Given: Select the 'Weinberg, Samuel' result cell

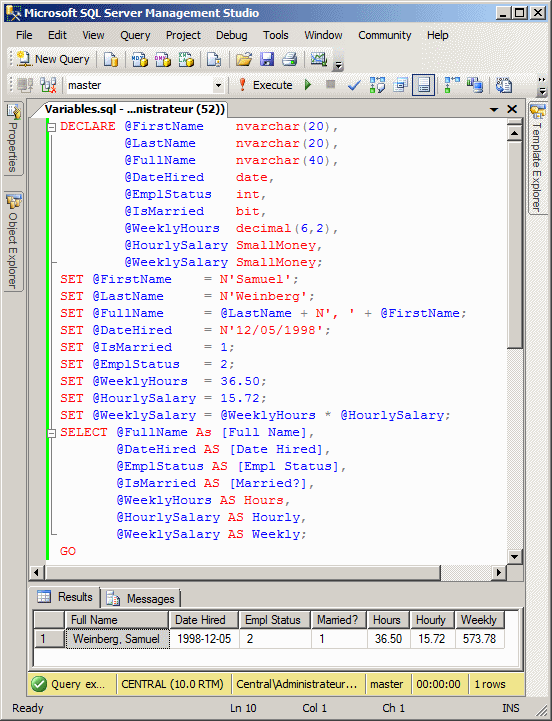Looking at the screenshot, I should click(x=117, y=639).
